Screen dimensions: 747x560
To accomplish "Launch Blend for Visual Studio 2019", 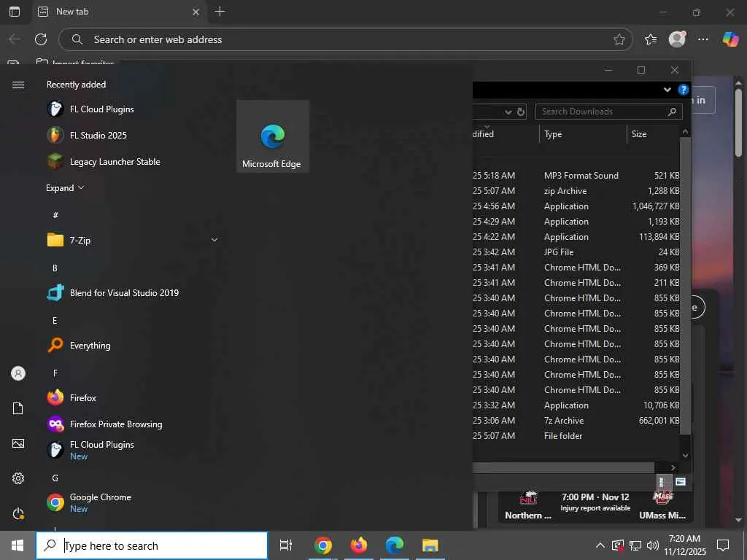I will pyautogui.click(x=113, y=293).
